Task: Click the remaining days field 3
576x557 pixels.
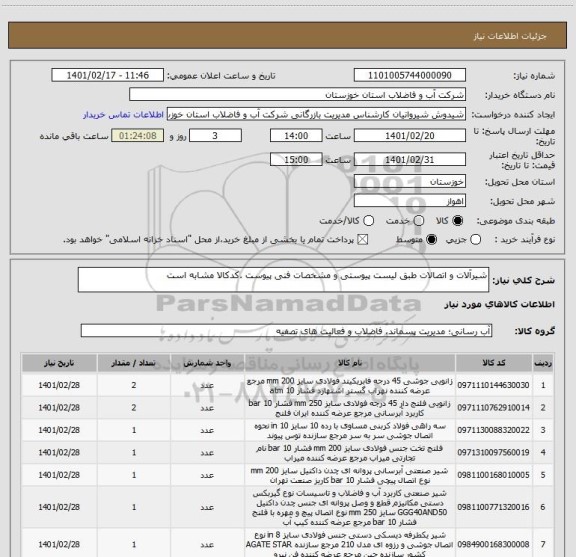Action: [215, 136]
